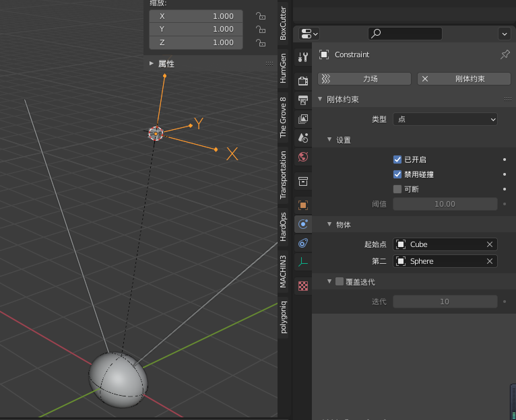This screenshot has width=516, height=420.
Task: Open the properties options dropdown arrow
Action: (504, 34)
